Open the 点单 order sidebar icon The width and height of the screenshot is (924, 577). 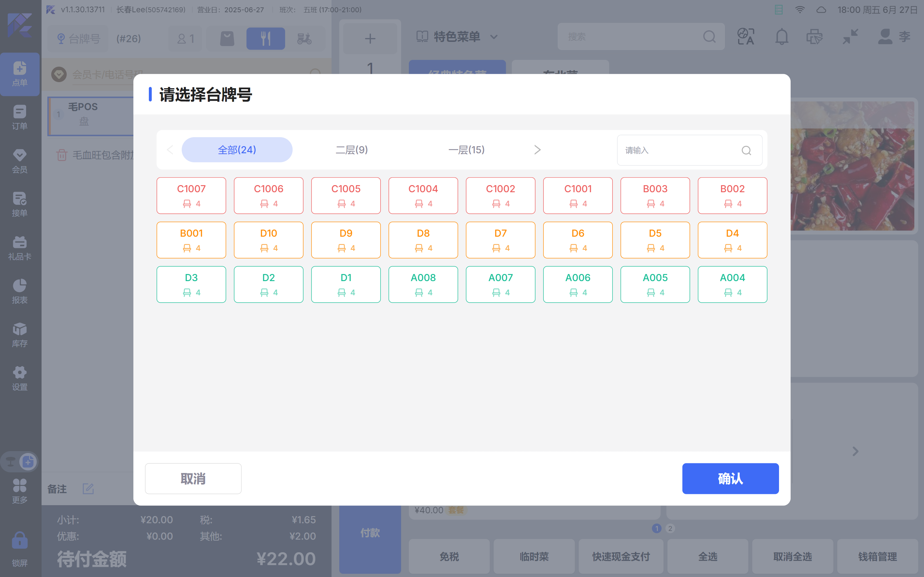pos(20,74)
